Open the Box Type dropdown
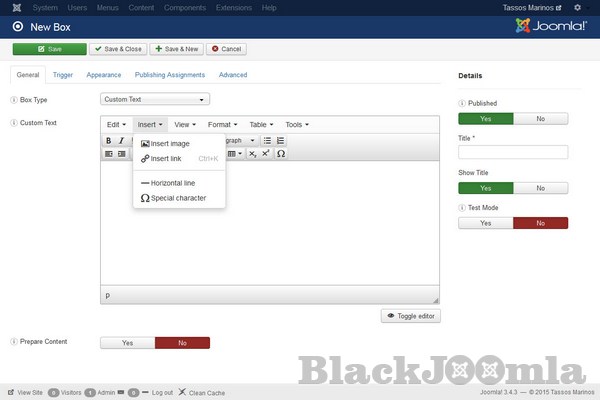Screen dimensions: 600x400 click(155, 99)
